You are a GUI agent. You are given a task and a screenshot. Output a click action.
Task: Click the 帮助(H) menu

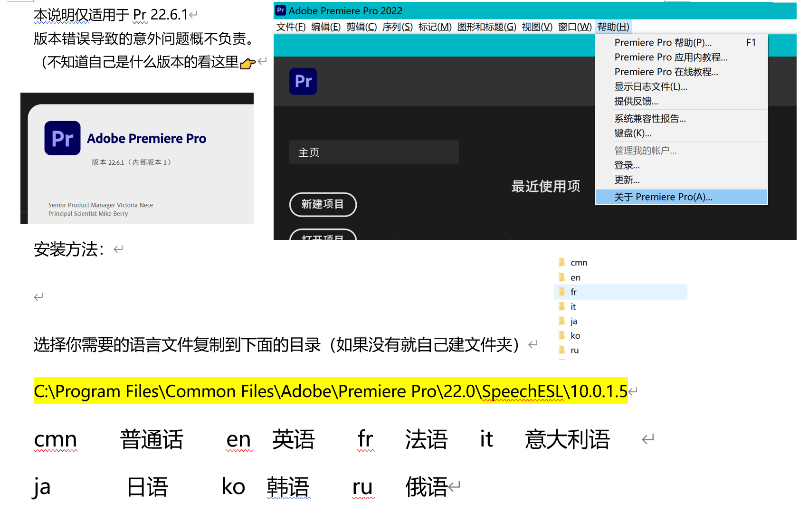click(x=613, y=27)
